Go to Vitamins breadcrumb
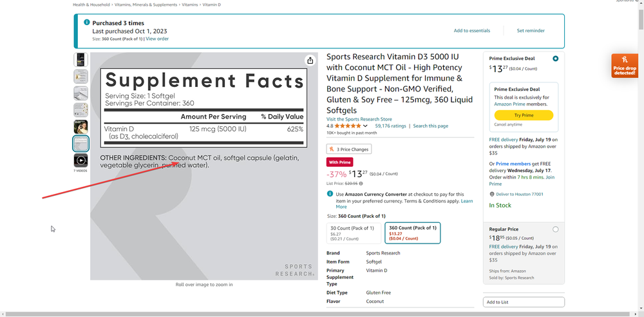Viewport: 644px width, 317px height. tap(190, 5)
